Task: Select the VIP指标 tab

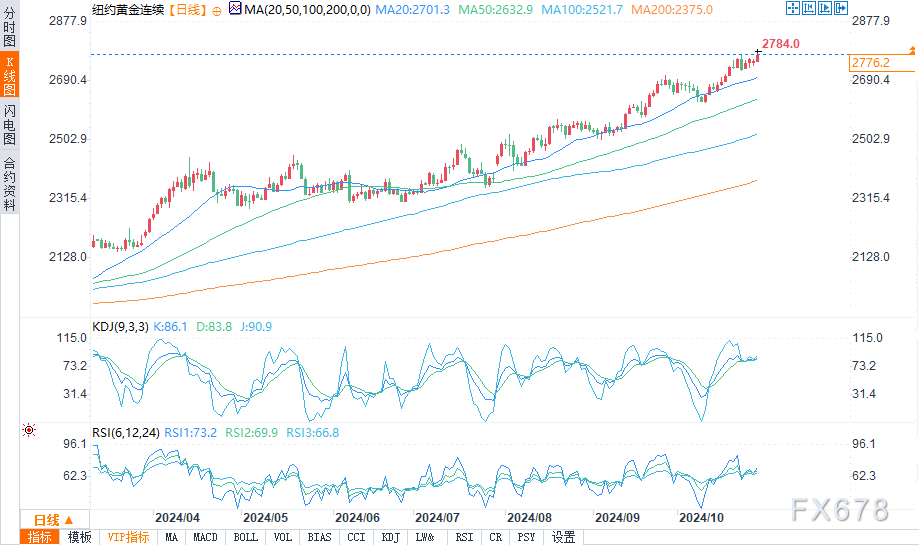Action: click(128, 537)
